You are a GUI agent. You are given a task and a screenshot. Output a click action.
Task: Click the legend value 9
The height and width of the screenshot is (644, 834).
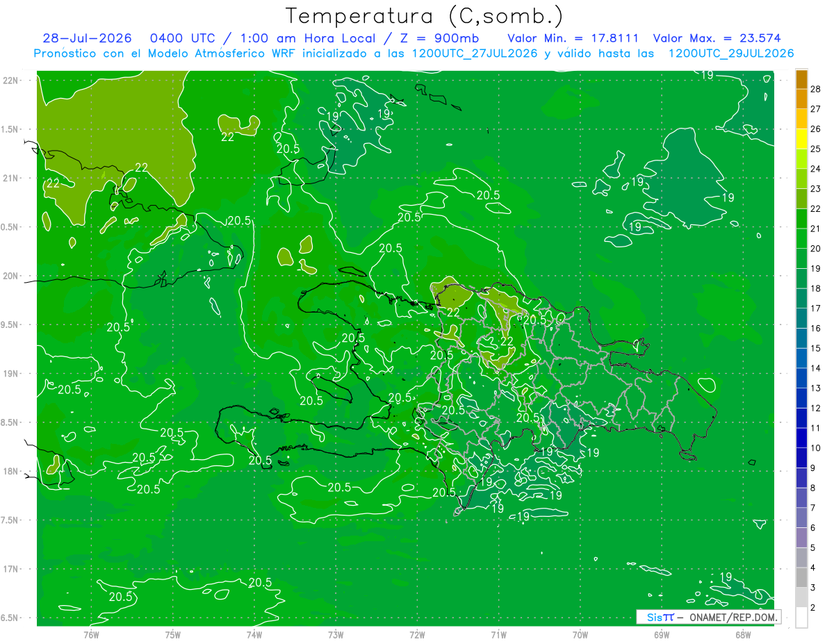coord(813,468)
